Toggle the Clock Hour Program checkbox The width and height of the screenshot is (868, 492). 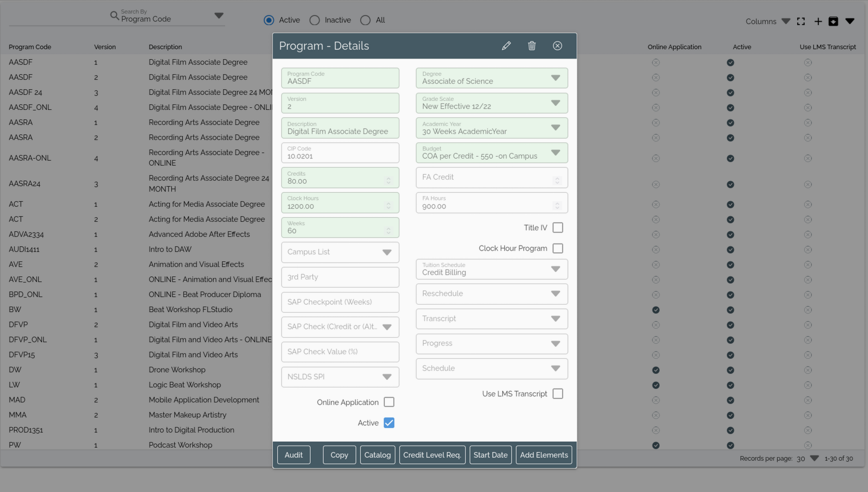click(558, 249)
